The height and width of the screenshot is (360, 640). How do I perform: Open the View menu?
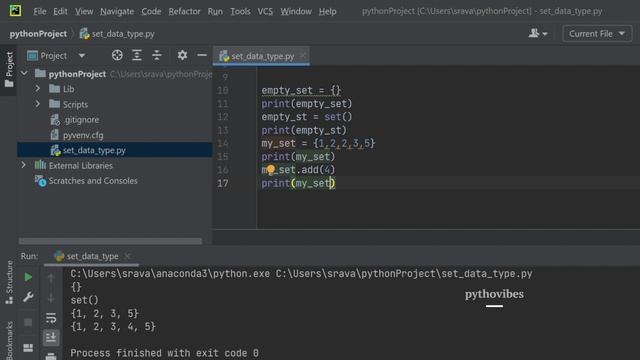pos(84,11)
